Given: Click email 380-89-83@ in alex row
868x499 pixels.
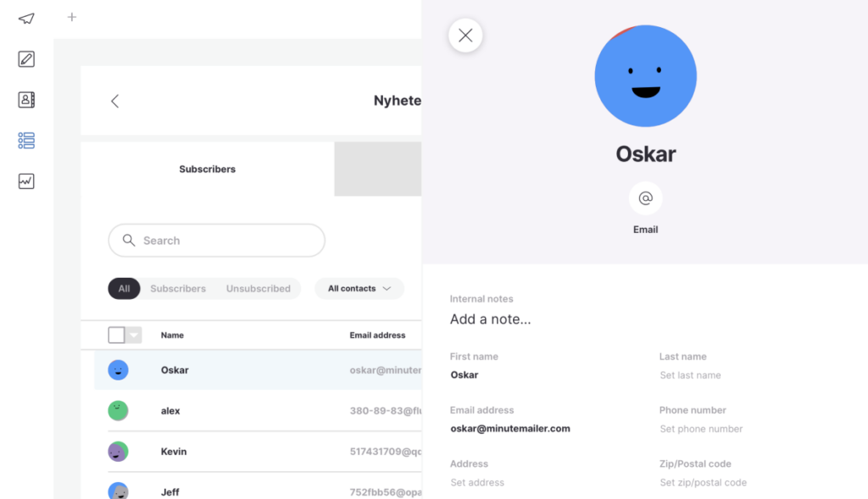Looking at the screenshot, I should pos(386,411).
